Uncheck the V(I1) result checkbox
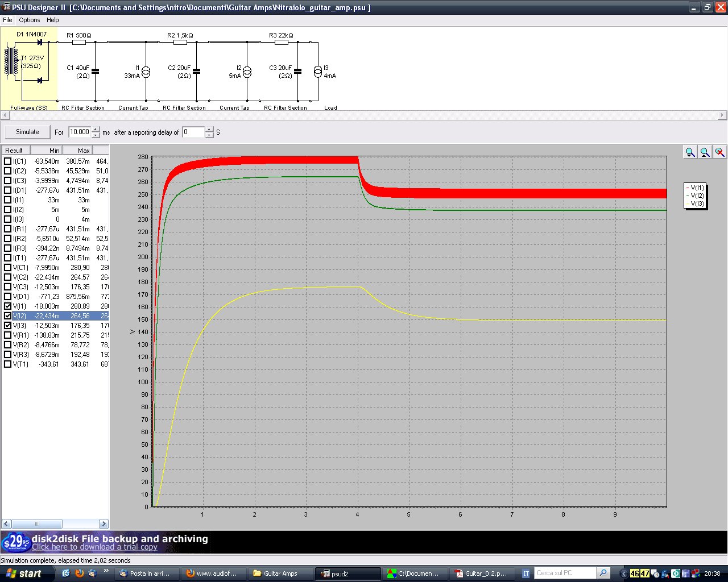728x582 pixels. 7,306
